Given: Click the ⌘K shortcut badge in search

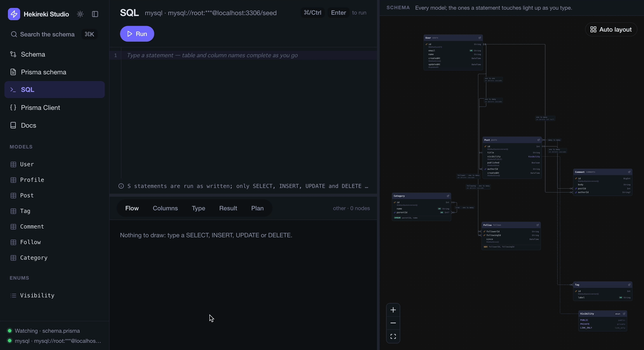Looking at the screenshot, I should coord(89,34).
